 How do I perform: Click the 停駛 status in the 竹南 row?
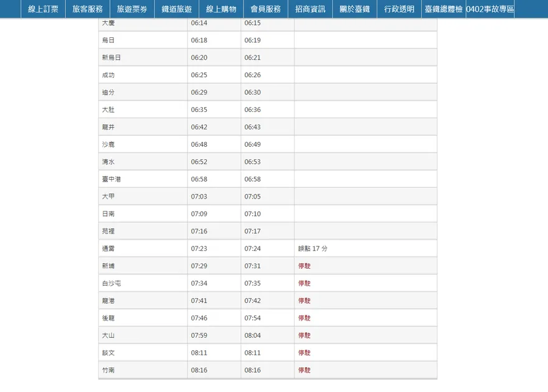click(304, 370)
